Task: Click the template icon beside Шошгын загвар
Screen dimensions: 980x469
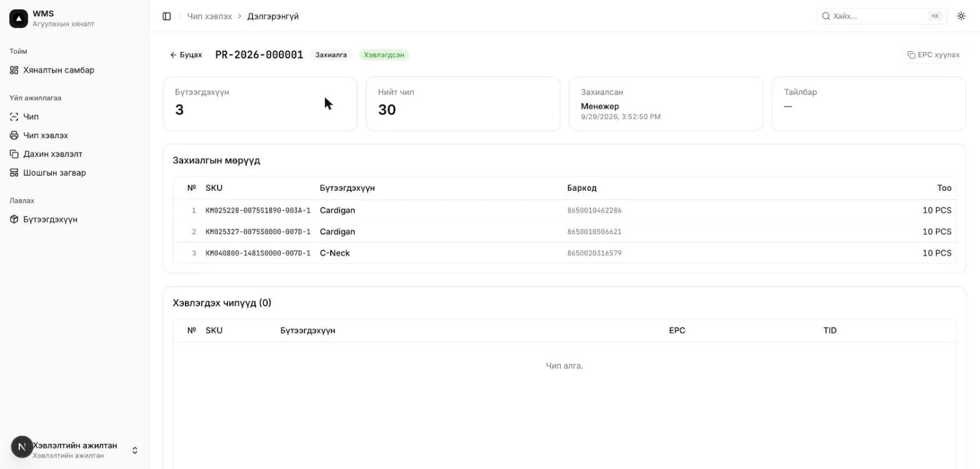Action: (x=14, y=173)
